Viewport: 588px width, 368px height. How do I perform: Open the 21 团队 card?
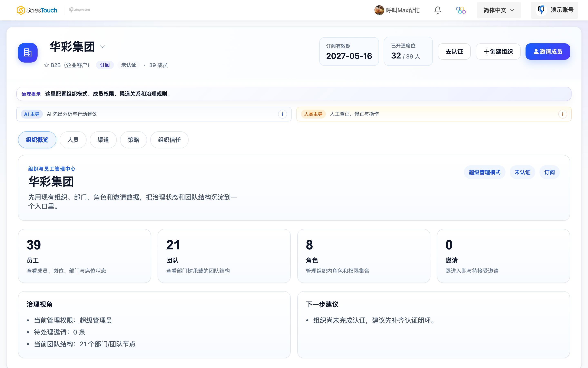pyautogui.click(x=224, y=256)
